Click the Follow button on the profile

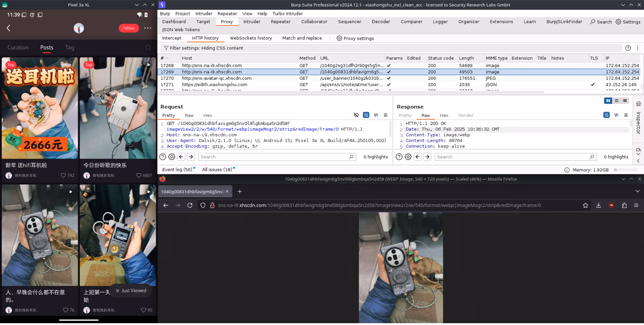click(128, 28)
